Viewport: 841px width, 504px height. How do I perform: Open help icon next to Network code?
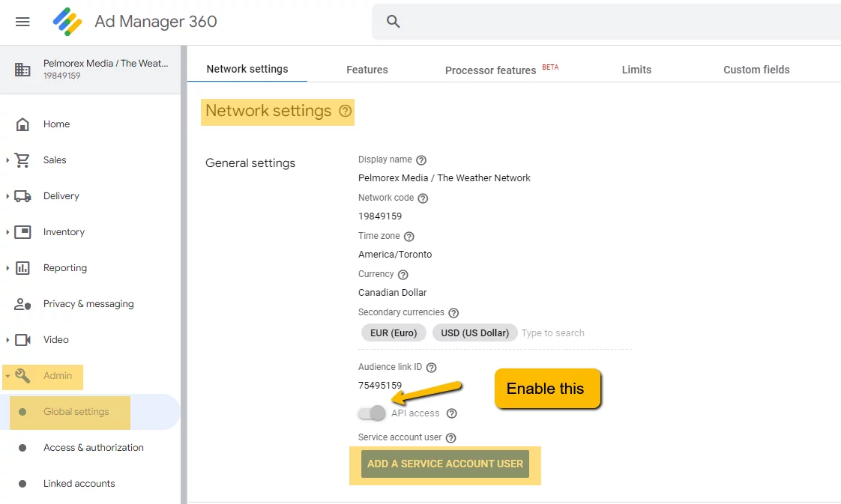point(423,198)
